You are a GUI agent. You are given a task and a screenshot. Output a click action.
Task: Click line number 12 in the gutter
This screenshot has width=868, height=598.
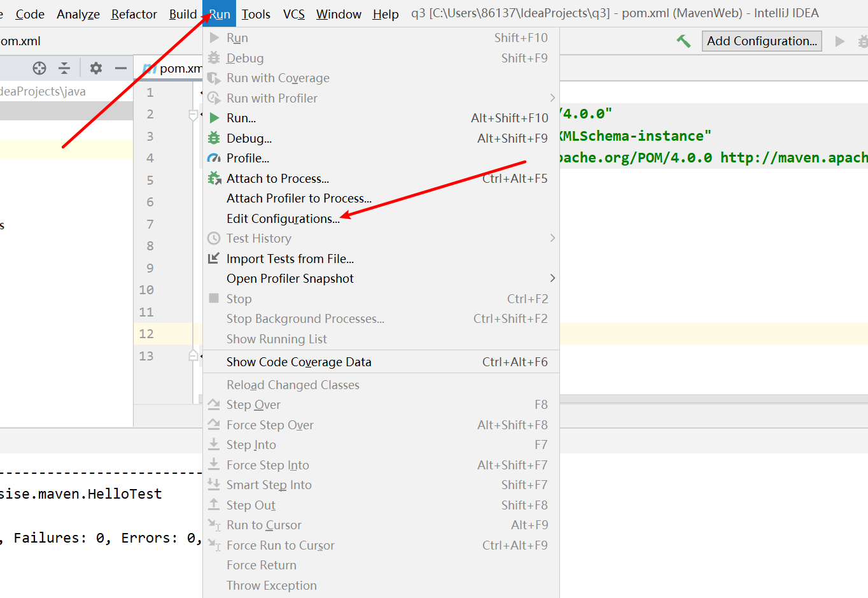pos(146,334)
